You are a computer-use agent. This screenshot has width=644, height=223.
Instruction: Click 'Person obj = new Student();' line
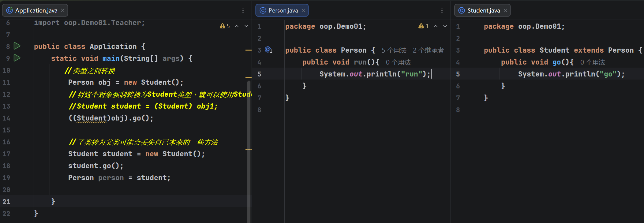125,82
